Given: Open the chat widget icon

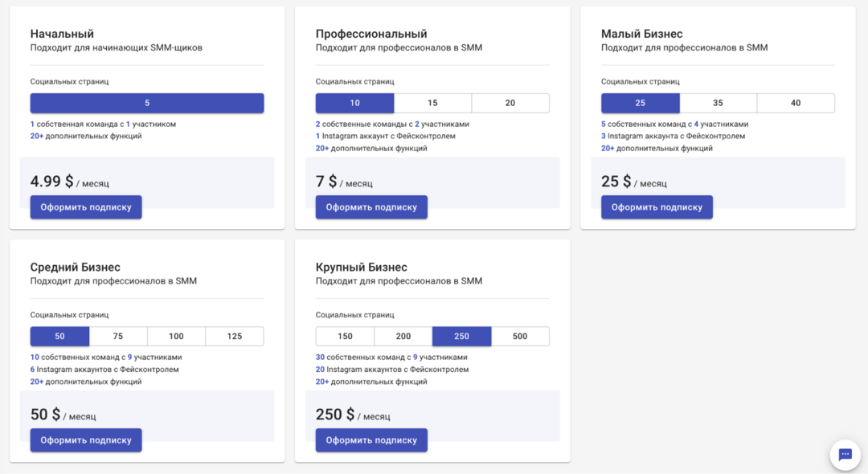Looking at the screenshot, I should pyautogui.click(x=845, y=455).
